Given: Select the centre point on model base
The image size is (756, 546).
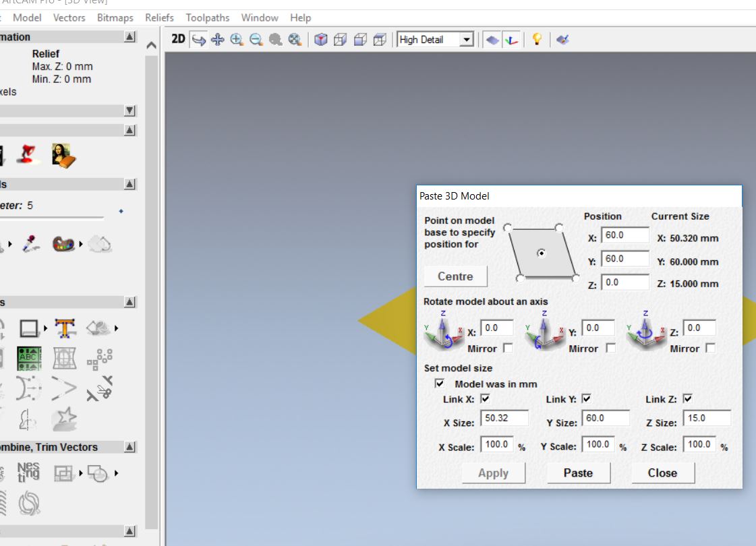Looking at the screenshot, I should coord(542,253).
